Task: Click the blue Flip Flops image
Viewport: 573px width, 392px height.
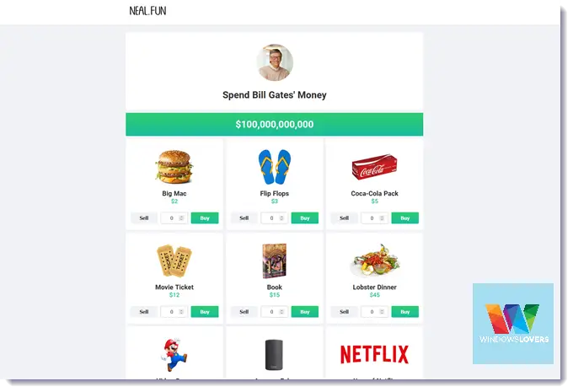Action: tap(275, 167)
